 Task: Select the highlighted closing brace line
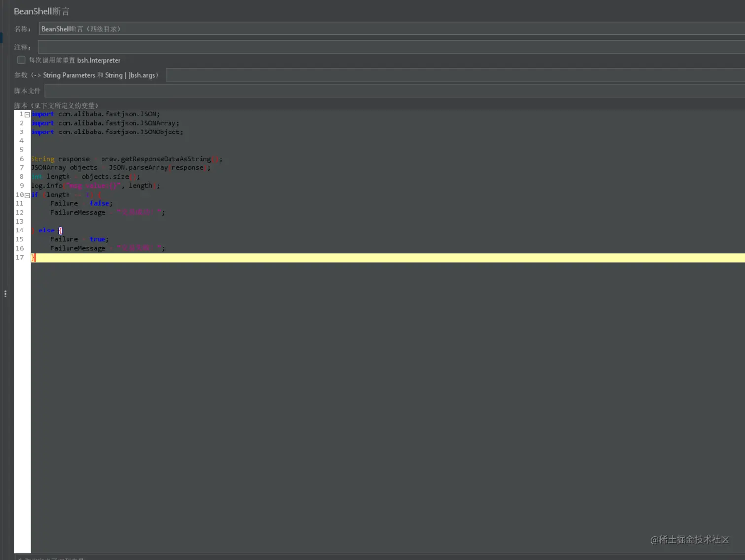click(x=388, y=258)
